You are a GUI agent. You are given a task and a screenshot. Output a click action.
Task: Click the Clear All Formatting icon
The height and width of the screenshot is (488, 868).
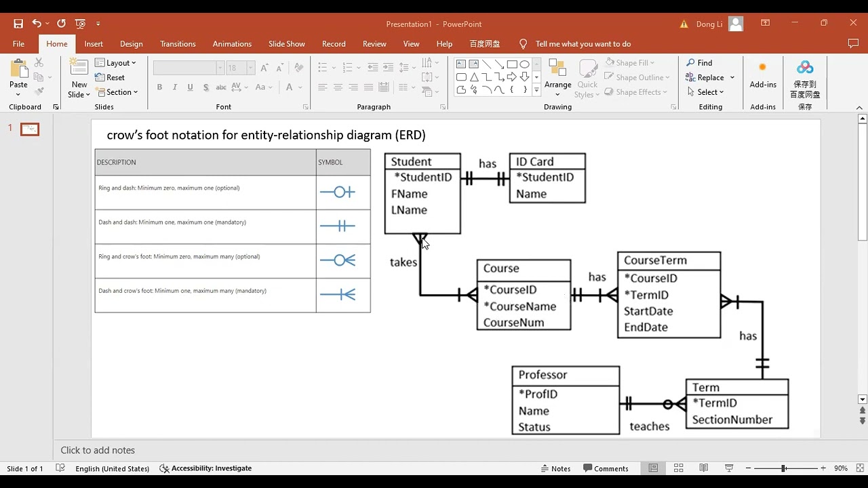coord(299,68)
